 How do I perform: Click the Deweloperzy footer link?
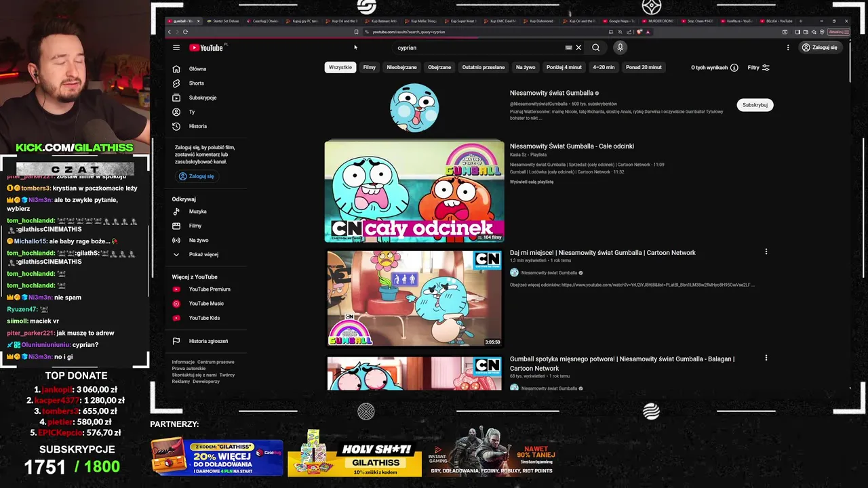(x=206, y=382)
